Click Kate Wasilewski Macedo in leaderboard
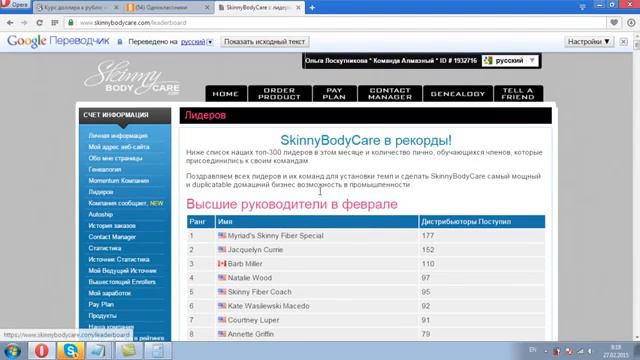 pos(269,306)
